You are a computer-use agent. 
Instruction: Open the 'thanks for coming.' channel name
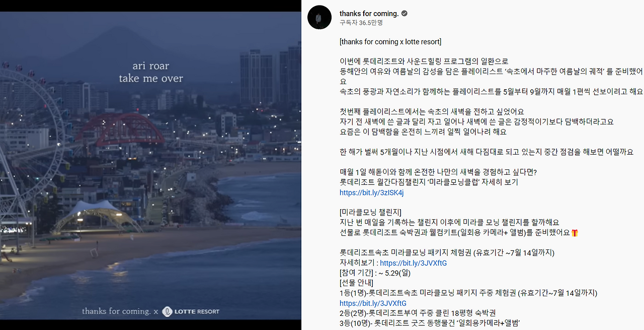(369, 13)
